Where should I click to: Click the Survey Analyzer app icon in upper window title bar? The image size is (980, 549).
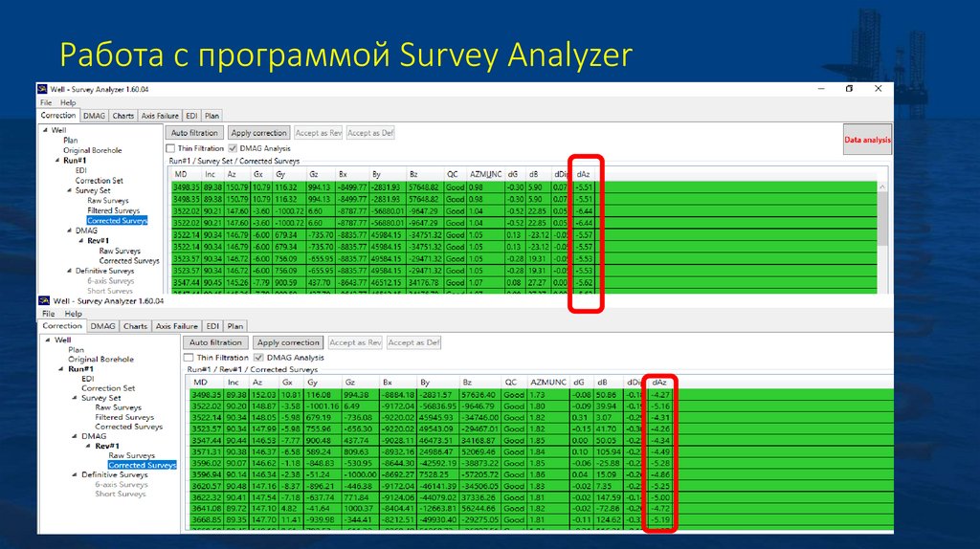[42, 89]
